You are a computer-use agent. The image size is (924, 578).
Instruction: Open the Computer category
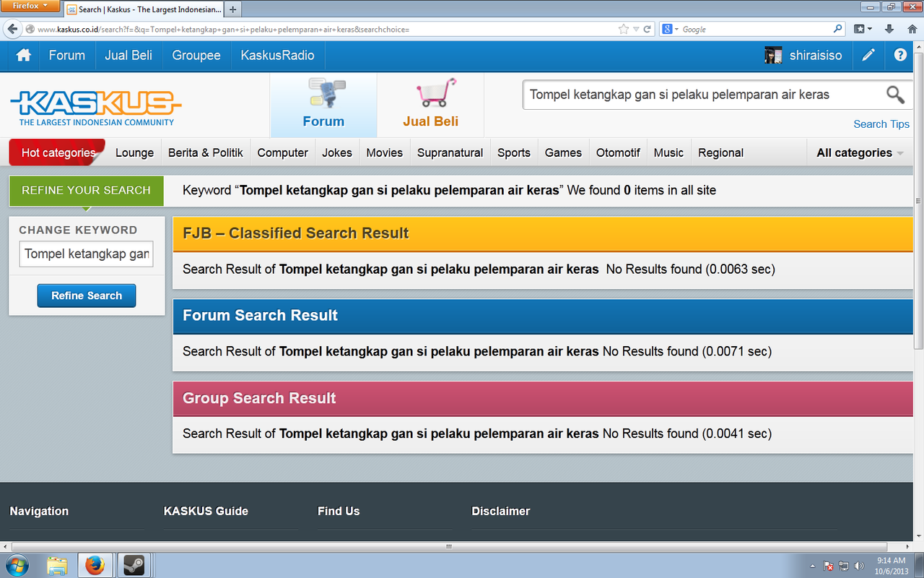point(283,152)
